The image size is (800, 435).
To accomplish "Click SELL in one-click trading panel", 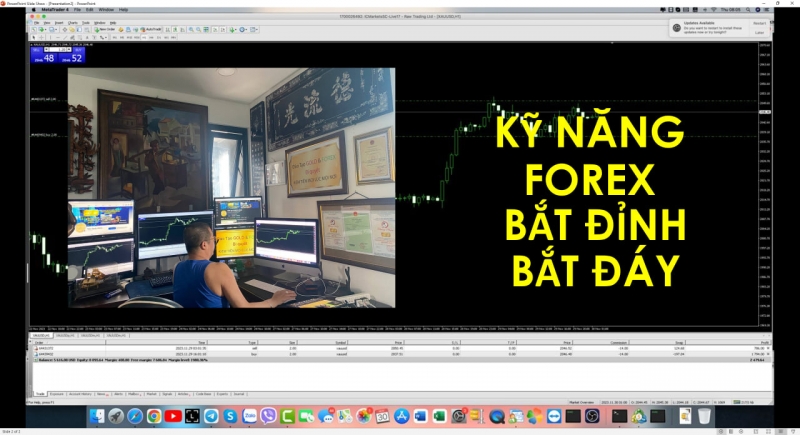I will point(37,50).
